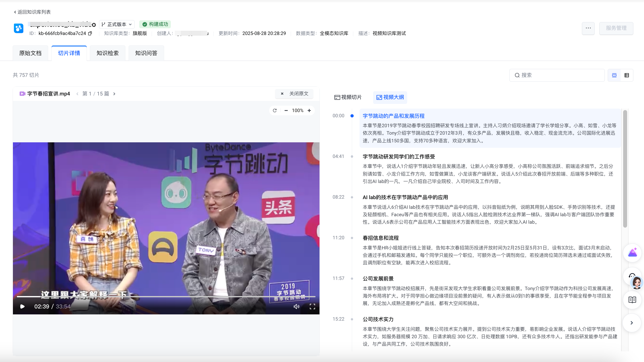Go to next document chevron

click(114, 94)
